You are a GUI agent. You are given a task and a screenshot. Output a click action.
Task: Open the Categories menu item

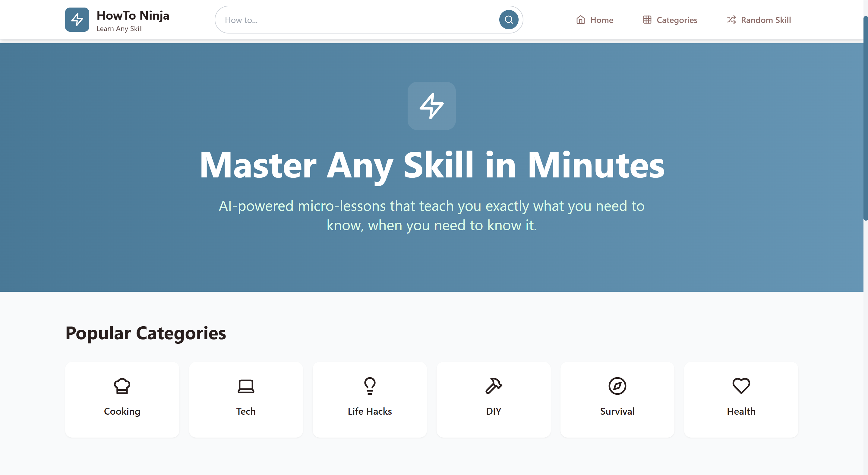[x=670, y=20]
